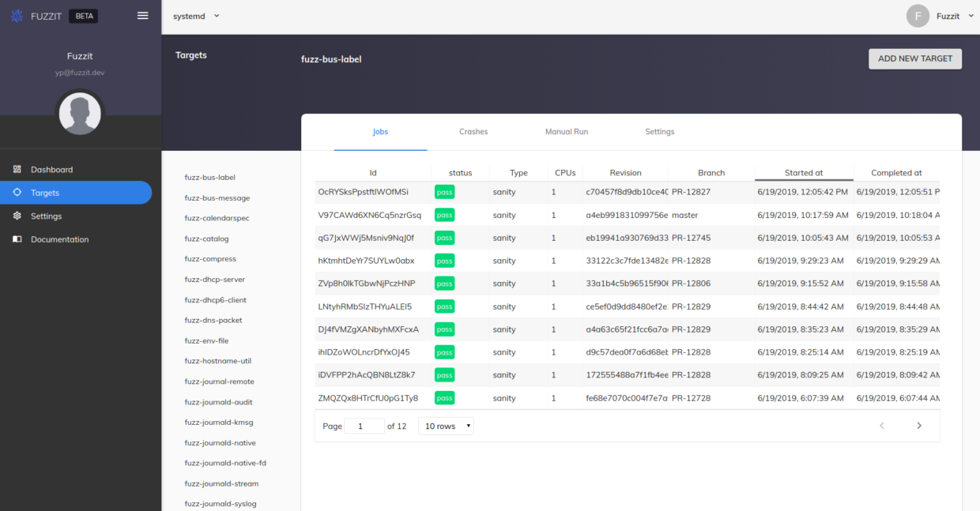Open Settings via the gear icon

(15, 216)
